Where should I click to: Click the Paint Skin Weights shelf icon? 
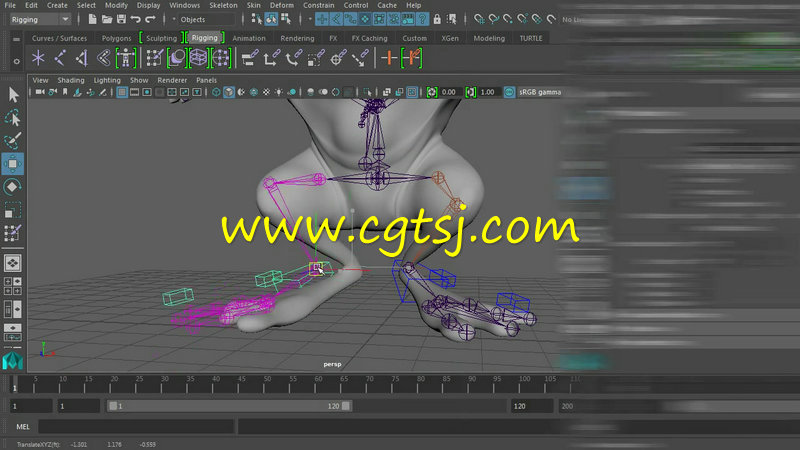(x=155, y=58)
